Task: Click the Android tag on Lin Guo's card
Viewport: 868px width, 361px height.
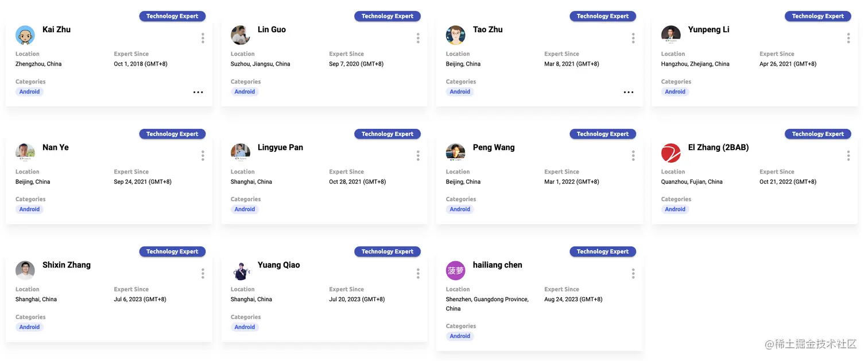Action: tap(245, 92)
